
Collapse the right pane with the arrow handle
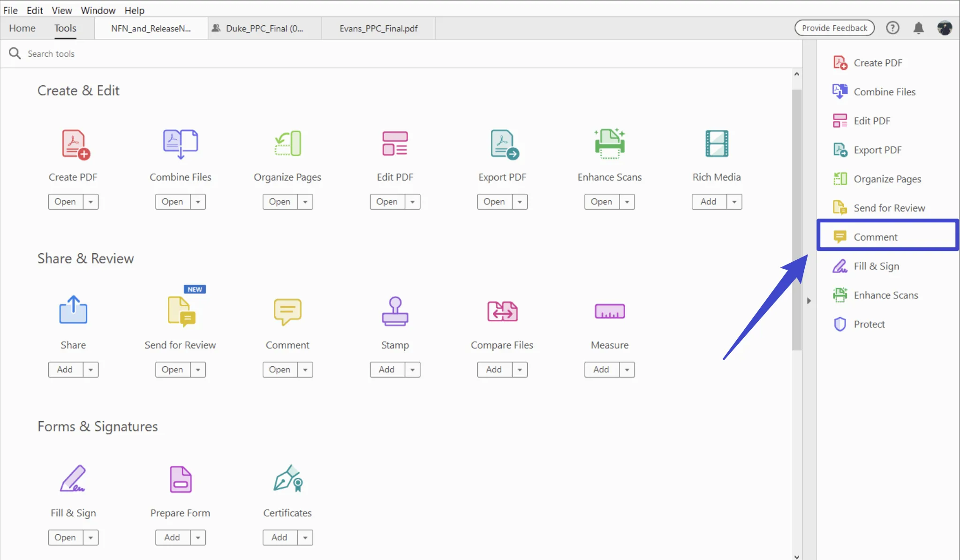809,301
